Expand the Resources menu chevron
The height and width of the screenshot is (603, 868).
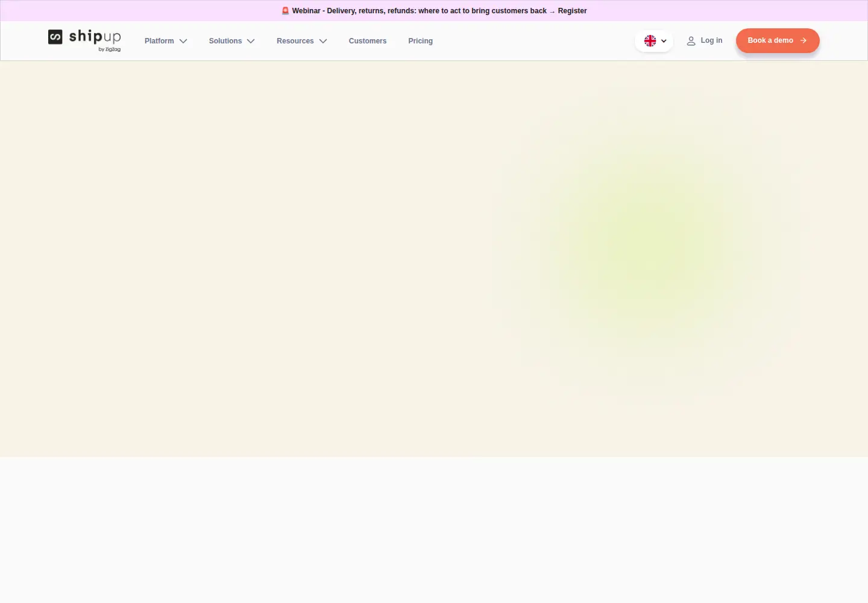point(323,41)
